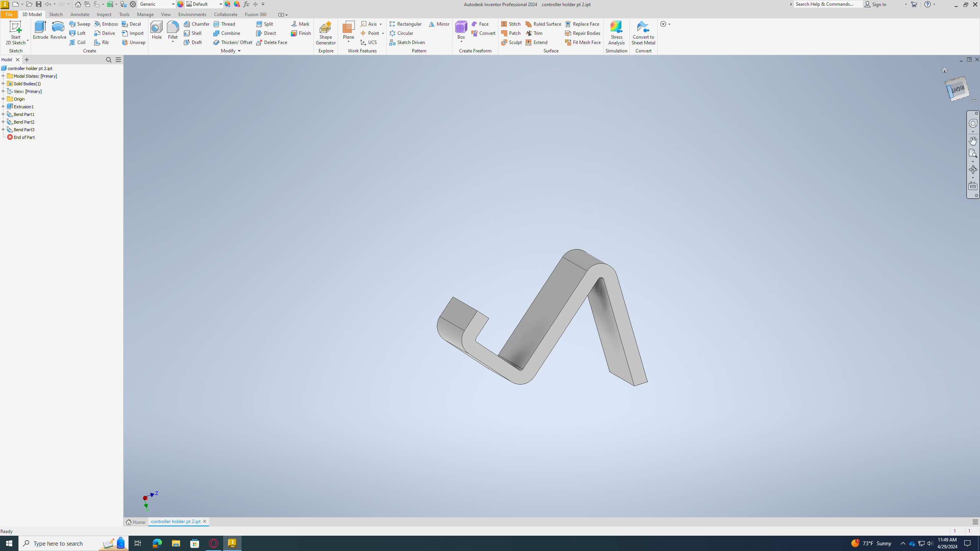Click the Delete Face tool
This screenshot has width=980, height=551.
pos(271,42)
